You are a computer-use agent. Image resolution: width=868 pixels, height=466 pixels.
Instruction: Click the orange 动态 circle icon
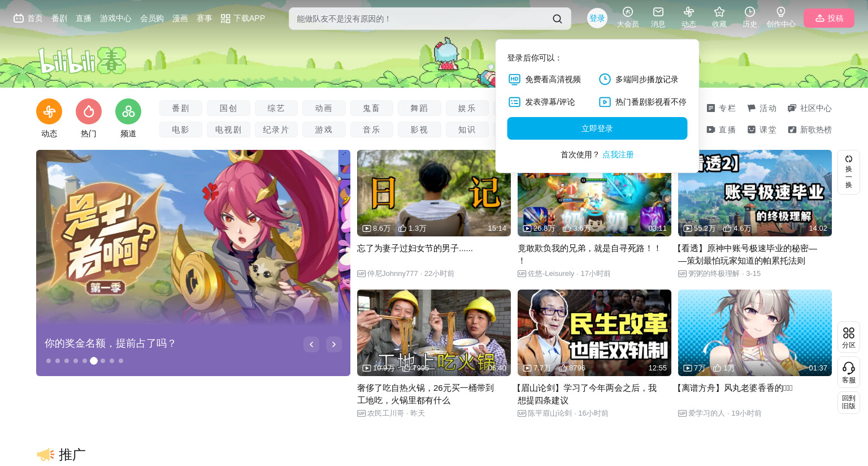click(x=49, y=111)
